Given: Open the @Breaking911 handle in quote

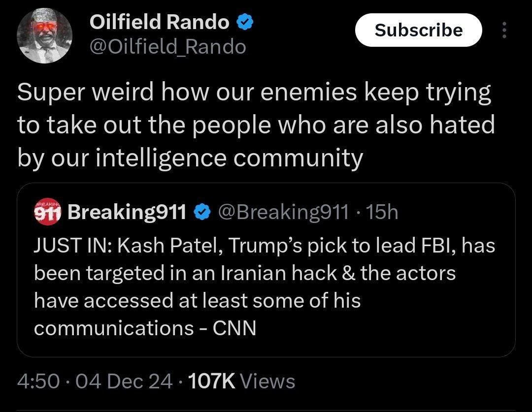Looking at the screenshot, I should coord(283,212).
